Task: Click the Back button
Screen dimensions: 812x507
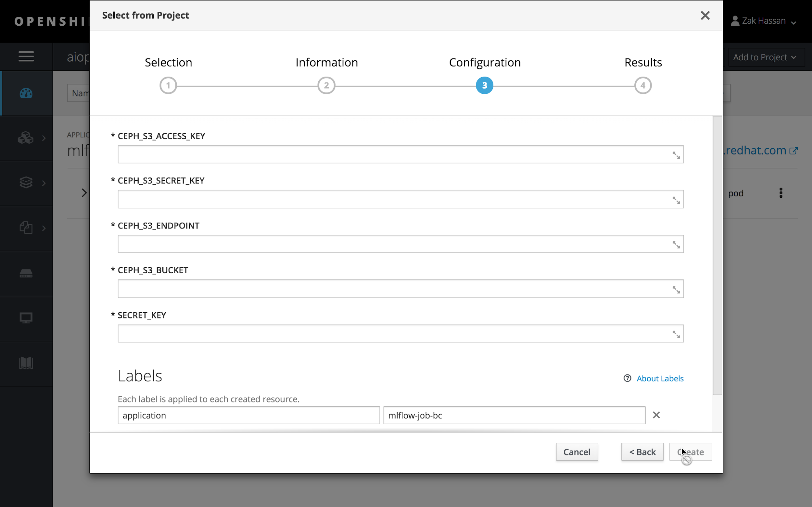Action: (642, 452)
